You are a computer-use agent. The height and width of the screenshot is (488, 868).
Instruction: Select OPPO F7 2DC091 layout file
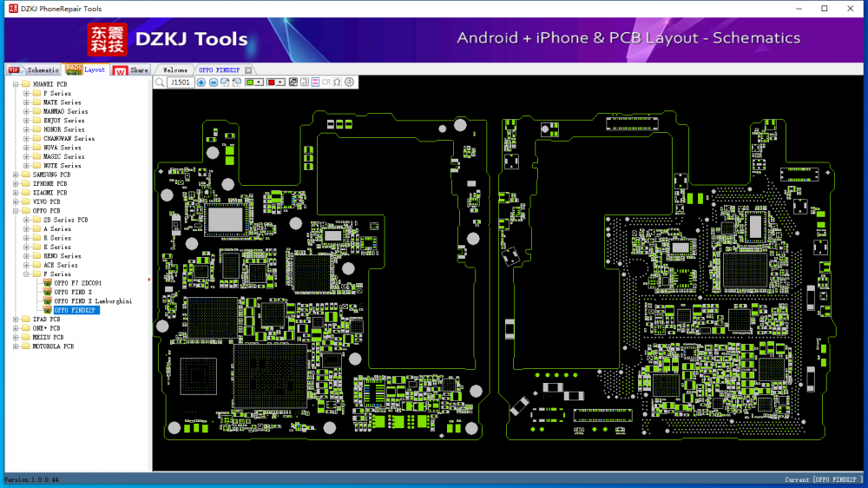coord(77,283)
